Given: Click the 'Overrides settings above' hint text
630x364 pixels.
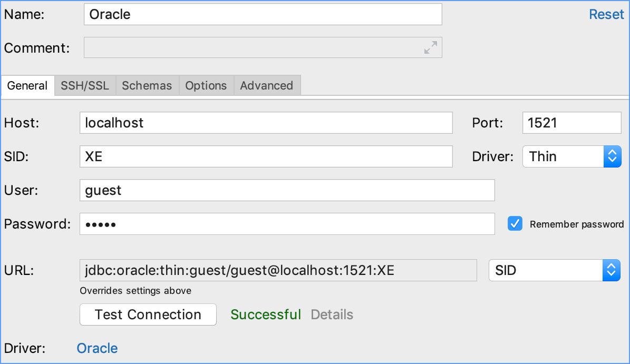Looking at the screenshot, I should (135, 291).
